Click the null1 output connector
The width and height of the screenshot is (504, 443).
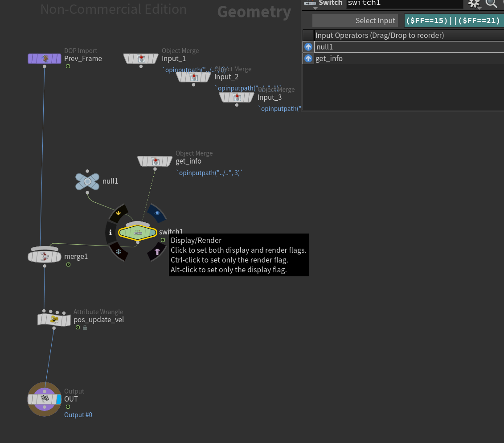pyautogui.click(x=87, y=193)
